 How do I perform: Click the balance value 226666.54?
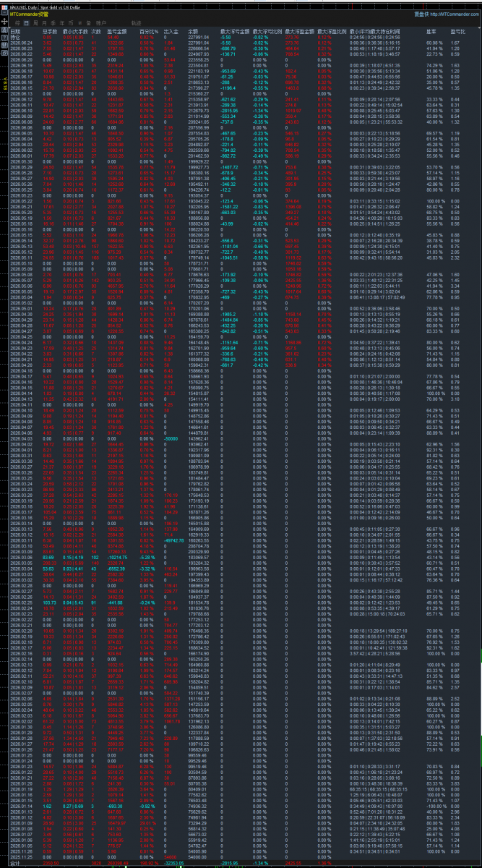click(198, 48)
